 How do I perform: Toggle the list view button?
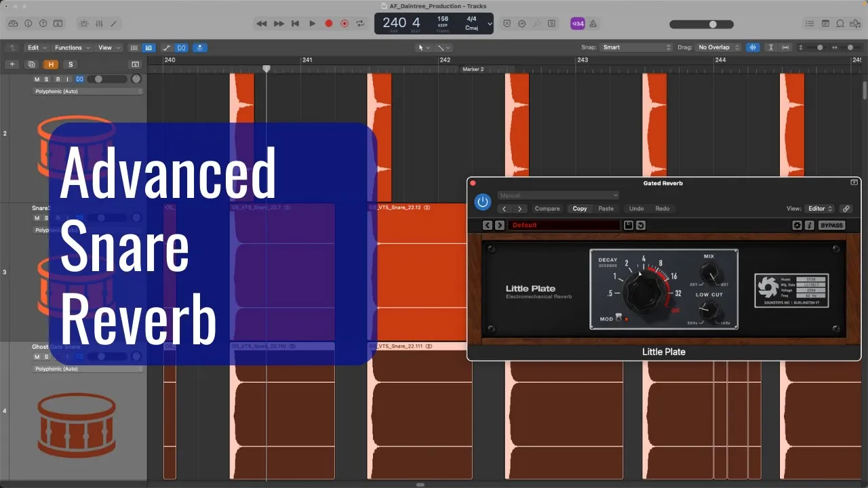tap(149, 47)
